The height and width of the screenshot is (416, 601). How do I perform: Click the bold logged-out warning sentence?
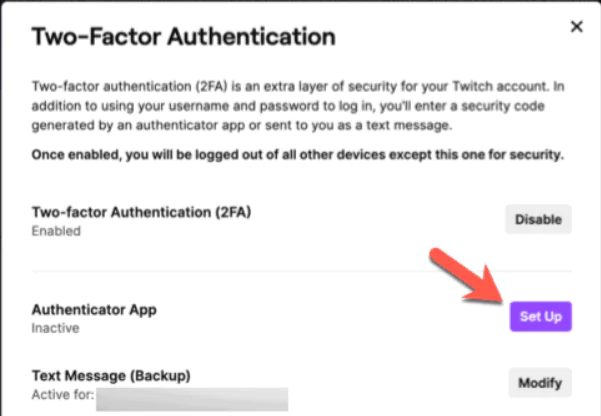(298, 156)
